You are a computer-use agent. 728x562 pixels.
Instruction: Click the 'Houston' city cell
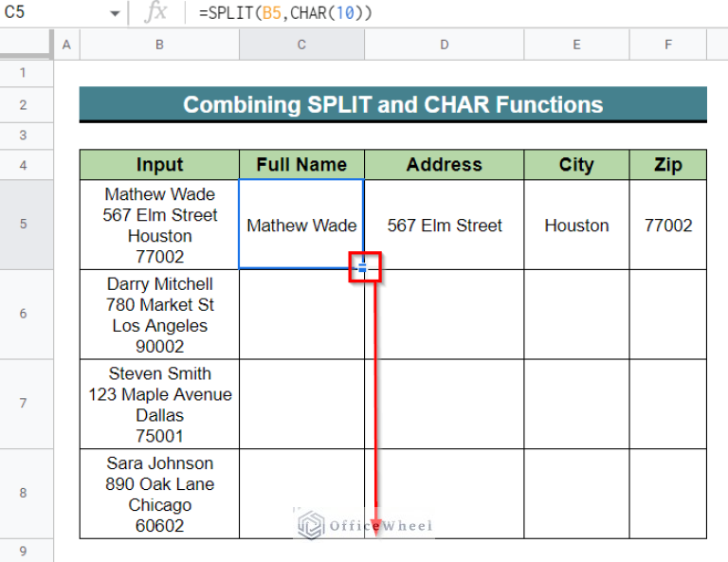(576, 225)
